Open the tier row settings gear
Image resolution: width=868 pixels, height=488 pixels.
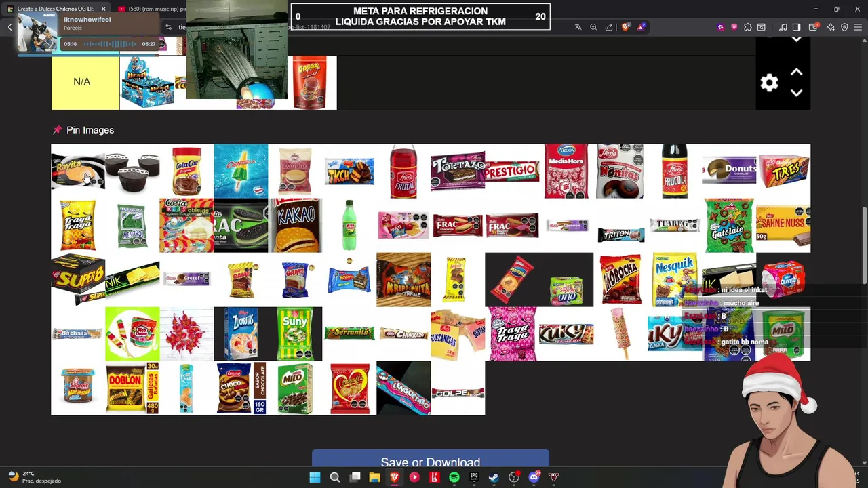(769, 83)
